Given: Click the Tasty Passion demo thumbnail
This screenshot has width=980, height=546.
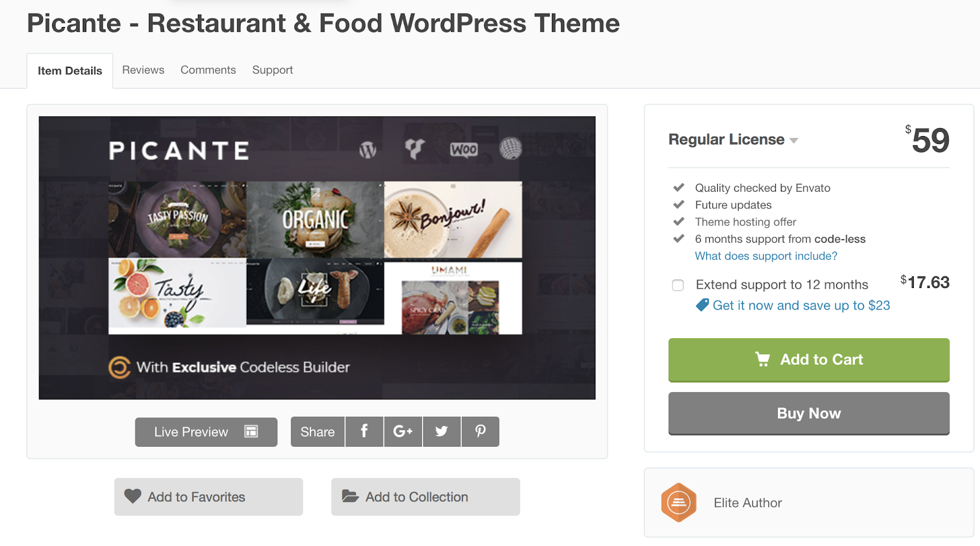Looking at the screenshot, I should click(178, 219).
